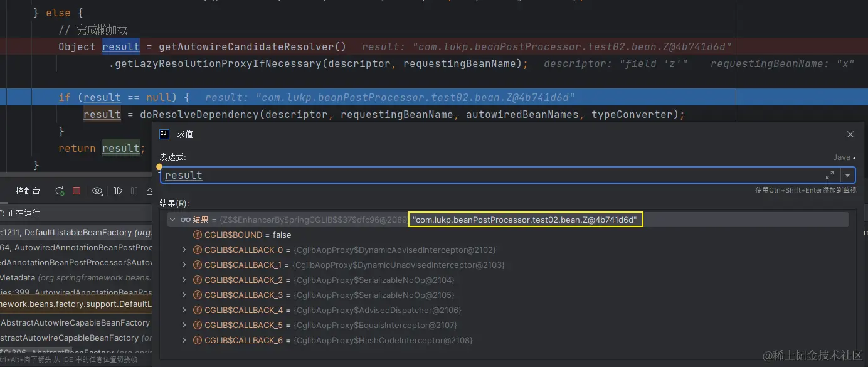868x367 pixels.
Task: Expand the CGLIB$CALLBACK_3 node
Action: click(x=184, y=295)
